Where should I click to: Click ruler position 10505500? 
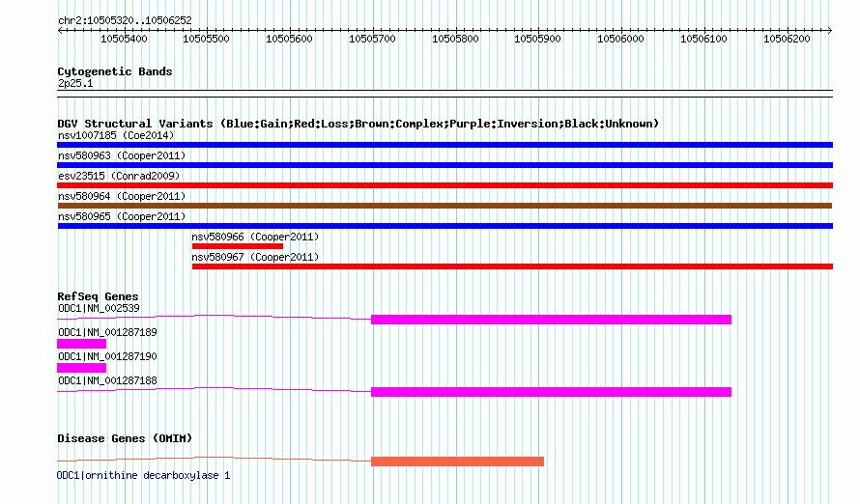pyautogui.click(x=206, y=39)
